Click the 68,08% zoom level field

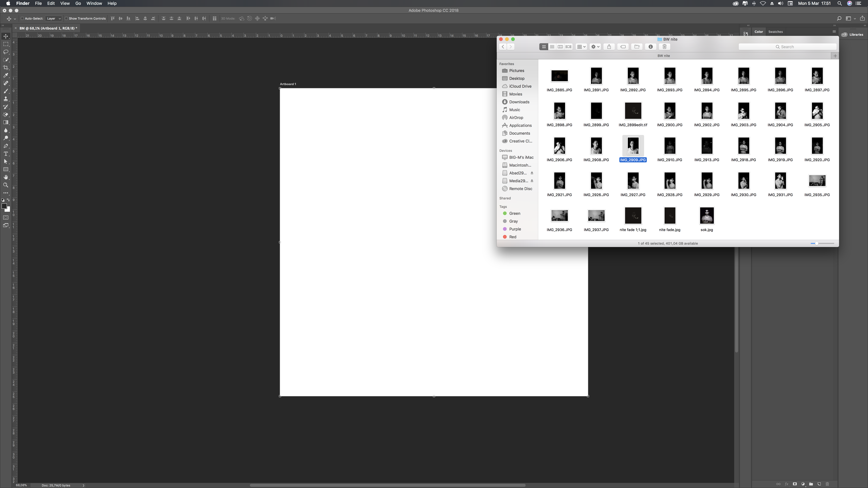21,485
